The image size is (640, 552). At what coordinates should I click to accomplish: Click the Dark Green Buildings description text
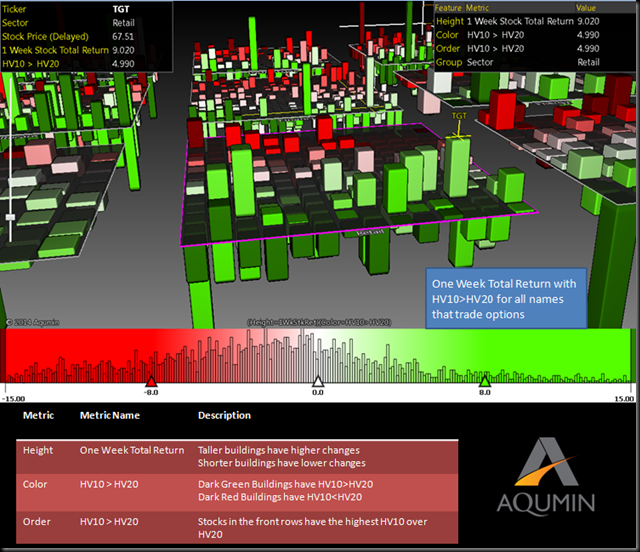[285, 484]
